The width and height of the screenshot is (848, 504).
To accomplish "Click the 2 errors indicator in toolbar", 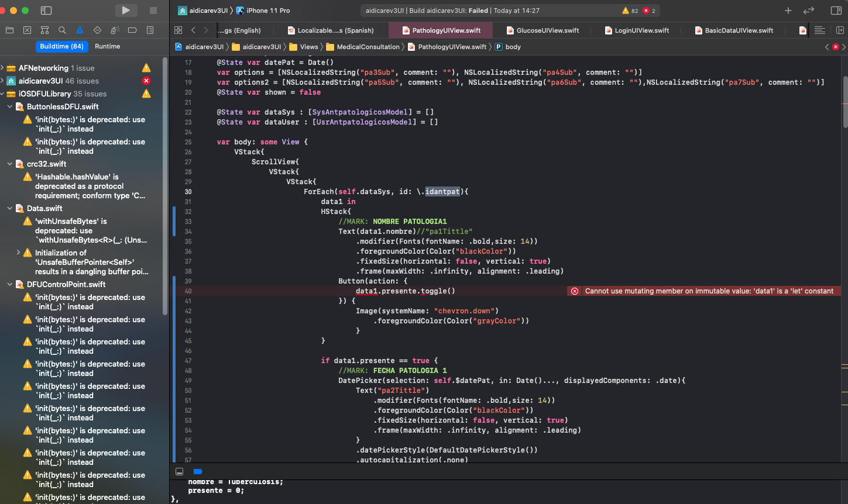I will pos(649,11).
